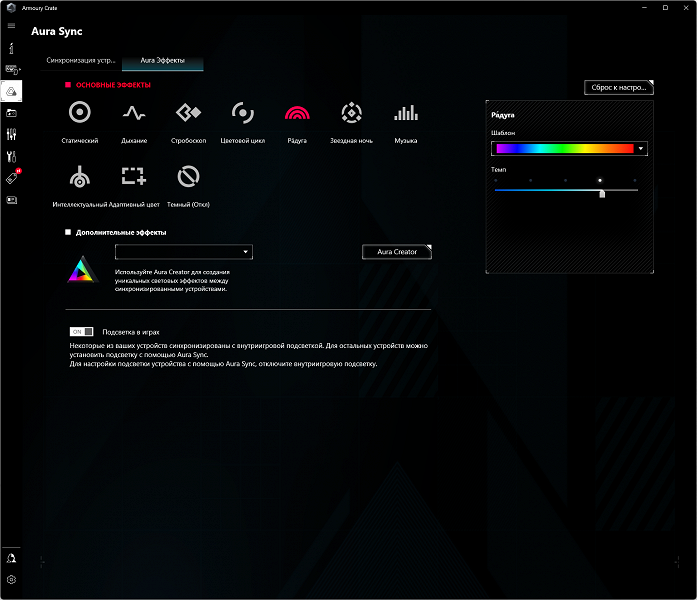Select the Static (Статический) lighting effect

point(80,112)
